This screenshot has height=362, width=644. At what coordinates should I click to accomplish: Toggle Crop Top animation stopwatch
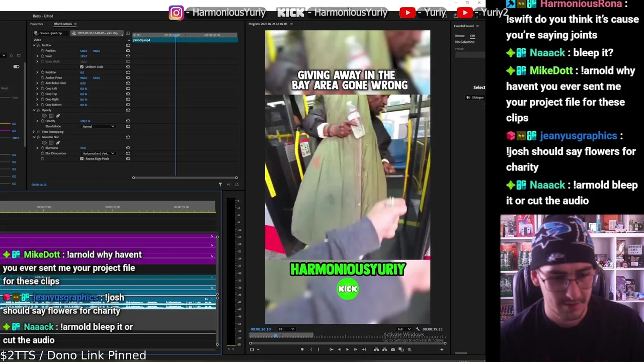43,94
